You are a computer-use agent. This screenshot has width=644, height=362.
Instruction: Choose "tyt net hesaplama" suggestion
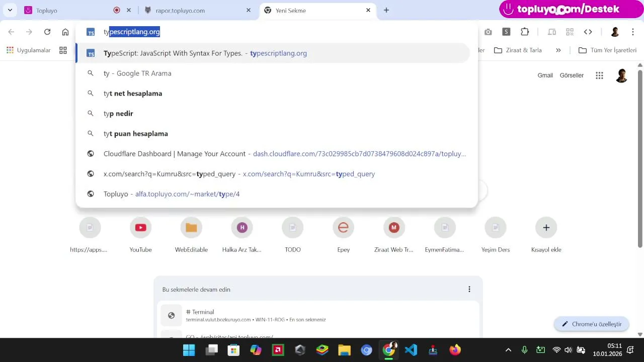(273, 94)
